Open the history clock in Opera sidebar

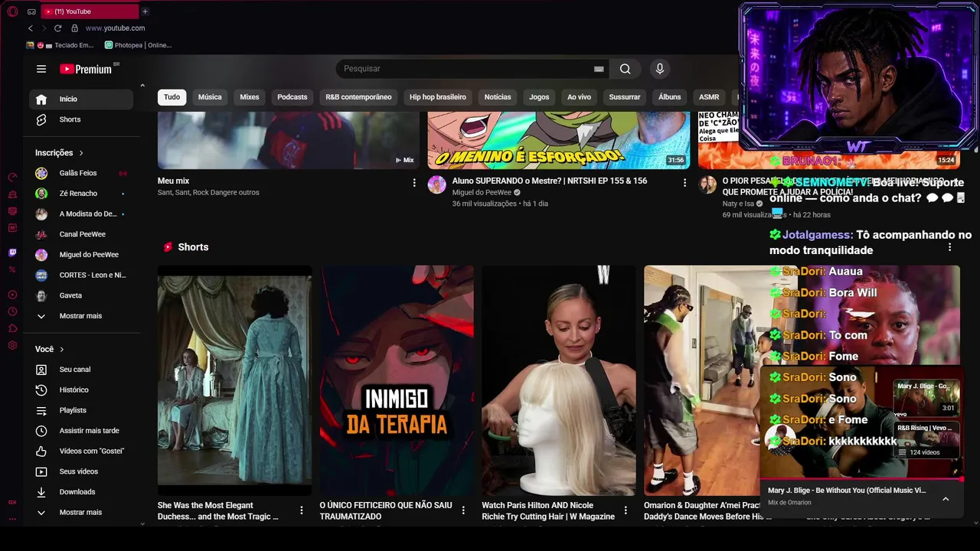(12, 311)
